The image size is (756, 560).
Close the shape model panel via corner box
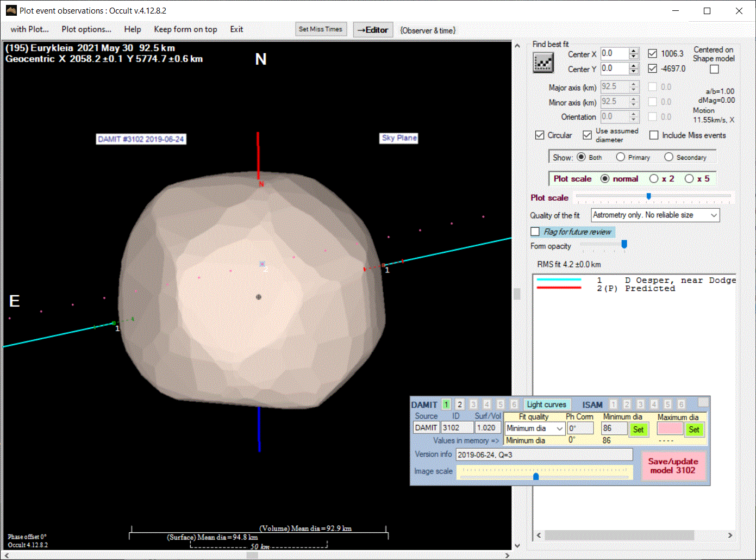(703, 402)
